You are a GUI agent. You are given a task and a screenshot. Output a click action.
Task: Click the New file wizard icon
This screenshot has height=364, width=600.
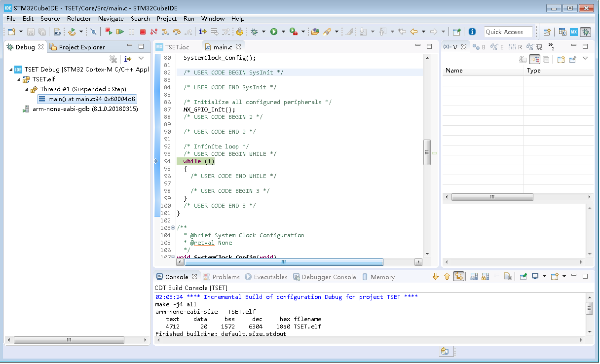pos(11,32)
